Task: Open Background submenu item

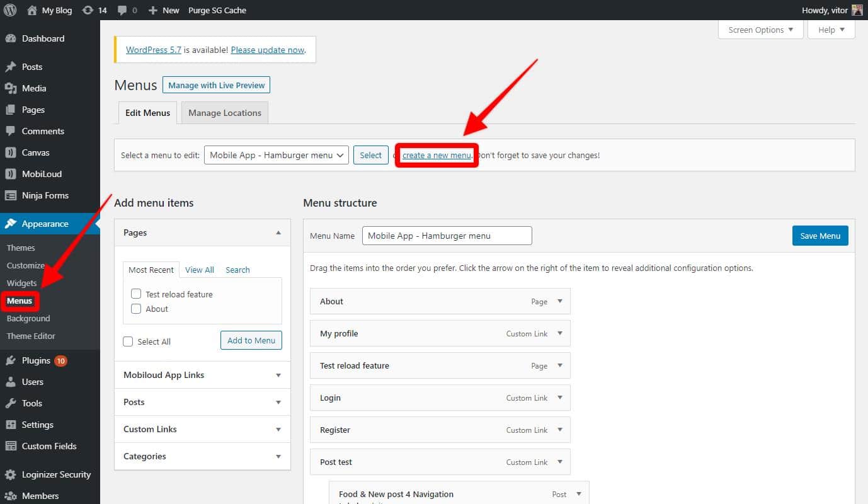Action: pos(28,318)
